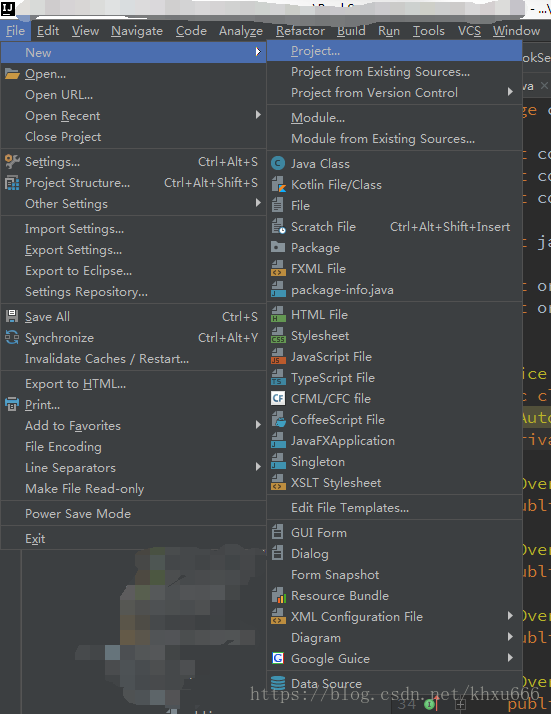Expand the Google Guice submenu arrow

510,658
